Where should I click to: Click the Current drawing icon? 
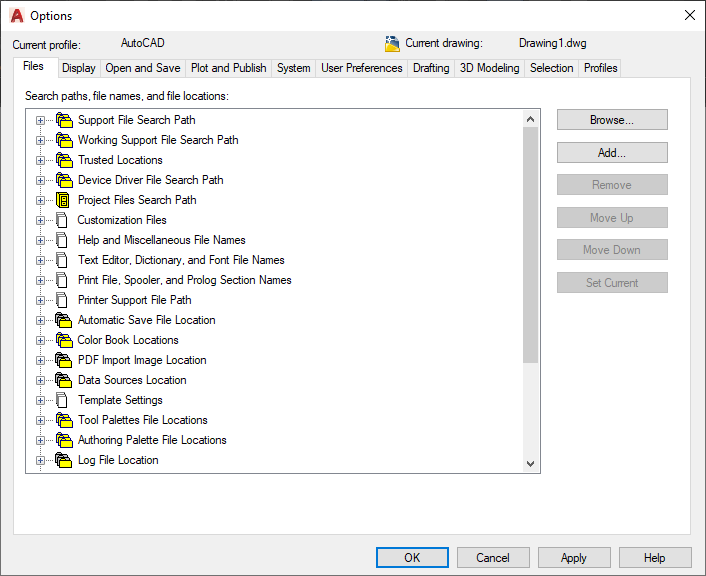(392, 44)
